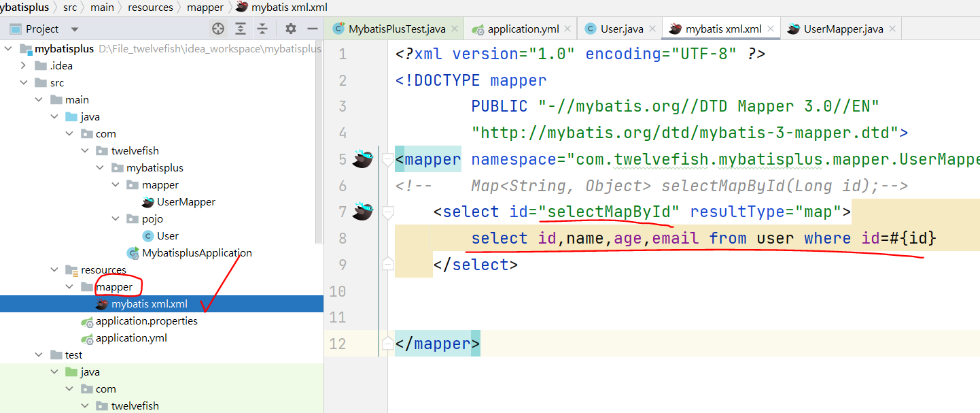Click the Expand All icon in Project toolbar
The height and width of the screenshot is (413, 980).
point(241,29)
